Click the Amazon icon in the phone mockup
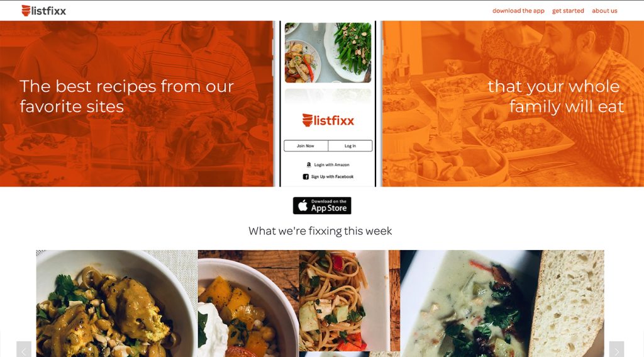644x357 pixels. (x=309, y=164)
